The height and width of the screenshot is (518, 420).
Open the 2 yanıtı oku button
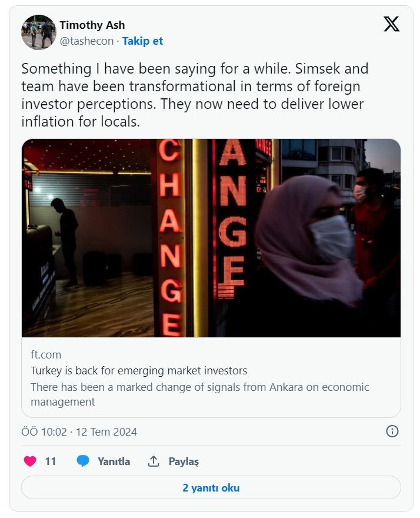pyautogui.click(x=211, y=488)
